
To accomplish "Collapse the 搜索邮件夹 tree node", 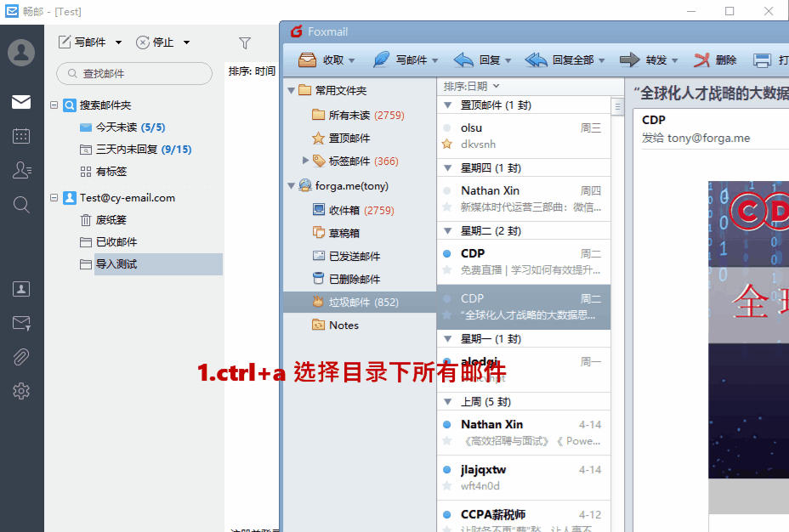I will coord(54,105).
